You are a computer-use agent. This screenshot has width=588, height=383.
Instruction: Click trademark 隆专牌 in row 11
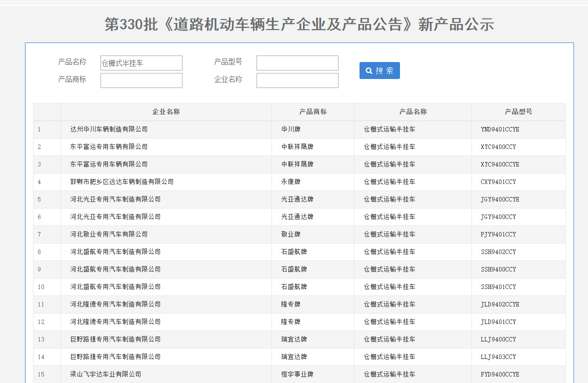pyautogui.click(x=290, y=304)
